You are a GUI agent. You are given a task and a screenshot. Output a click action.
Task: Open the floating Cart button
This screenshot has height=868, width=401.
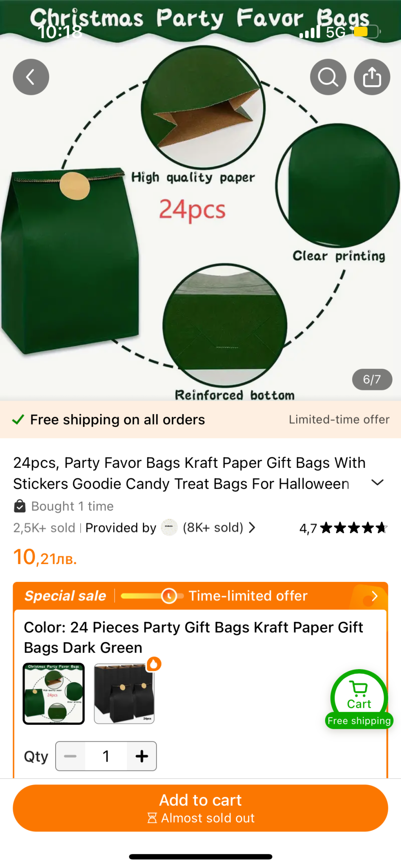tap(359, 698)
